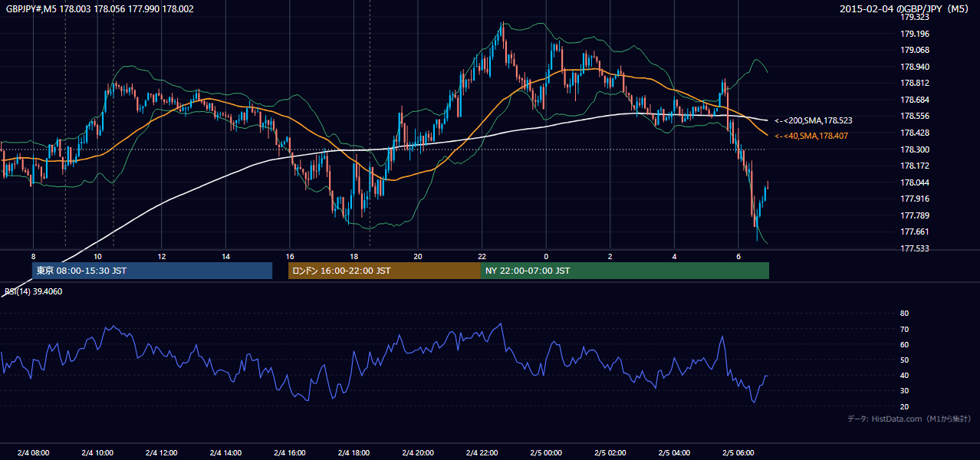Viewport: 980px width, 460px height.
Task: Click price level 178.172 on the axis
Action: 914,166
